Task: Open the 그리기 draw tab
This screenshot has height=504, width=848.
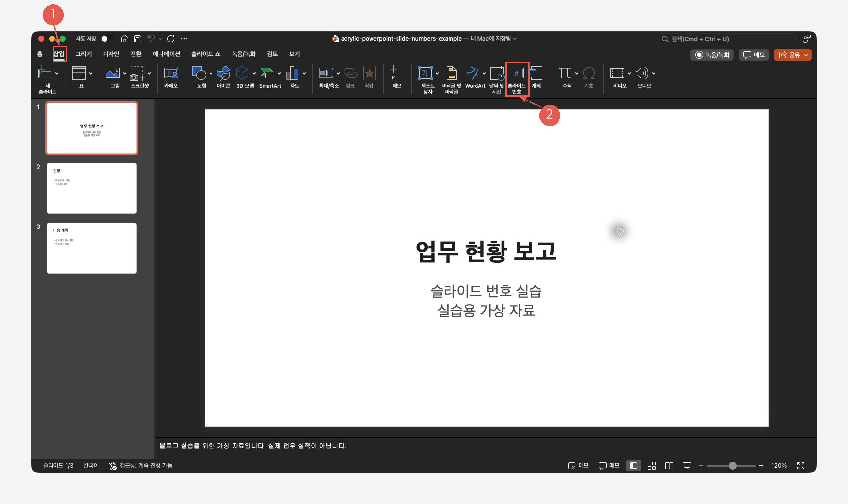Action: pos(84,54)
